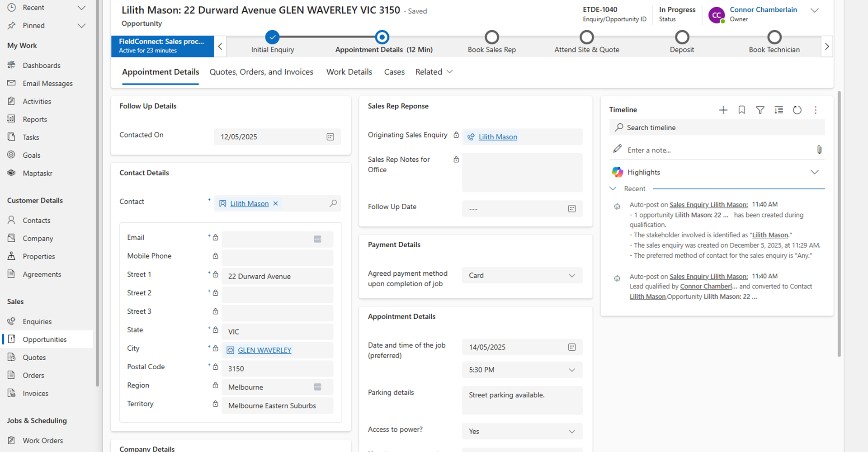
Task: Expand the Pinned sidebar group
Action: tap(82, 26)
